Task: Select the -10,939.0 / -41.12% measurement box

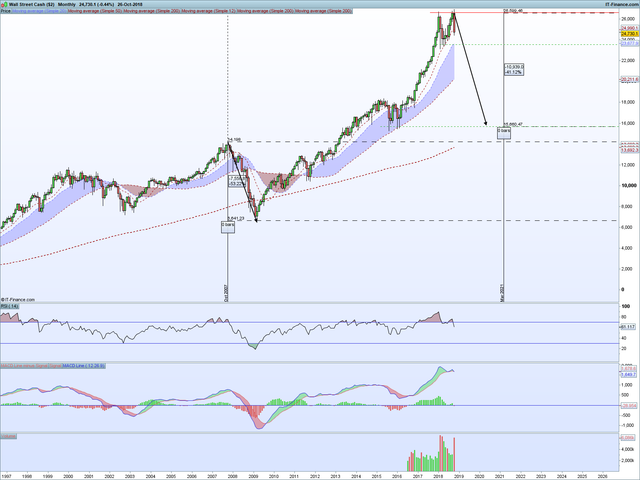Action: pyautogui.click(x=514, y=69)
